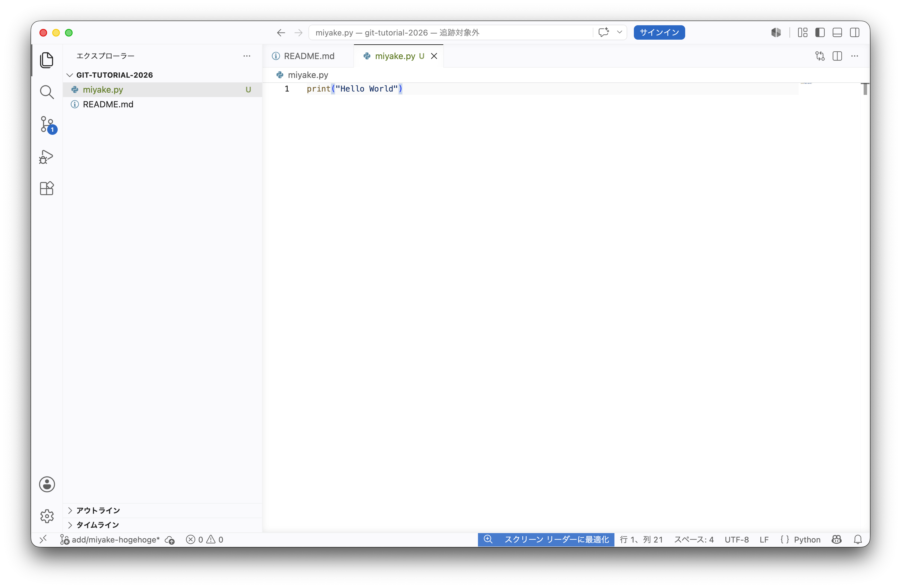Click the zoom magnifier icon in status bar

(488, 539)
